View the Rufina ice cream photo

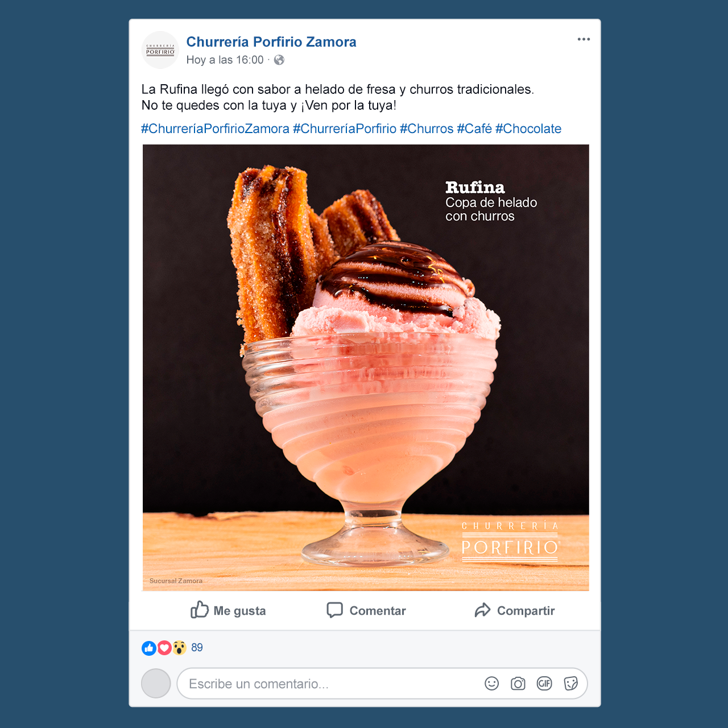click(366, 367)
